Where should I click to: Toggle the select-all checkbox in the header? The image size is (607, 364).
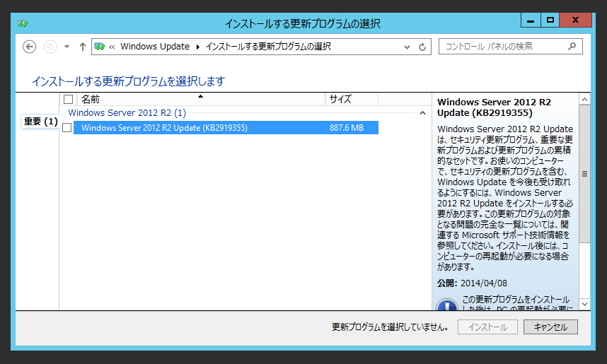tap(68, 100)
